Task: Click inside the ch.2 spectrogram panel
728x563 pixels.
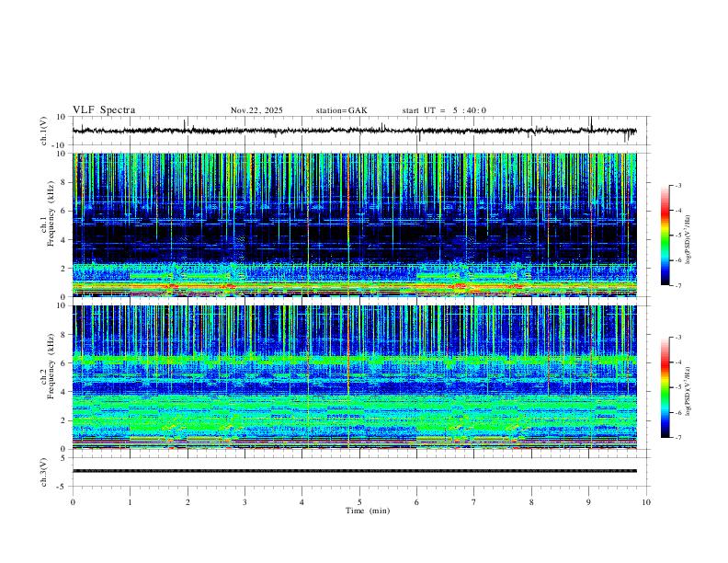Action: tap(354, 377)
